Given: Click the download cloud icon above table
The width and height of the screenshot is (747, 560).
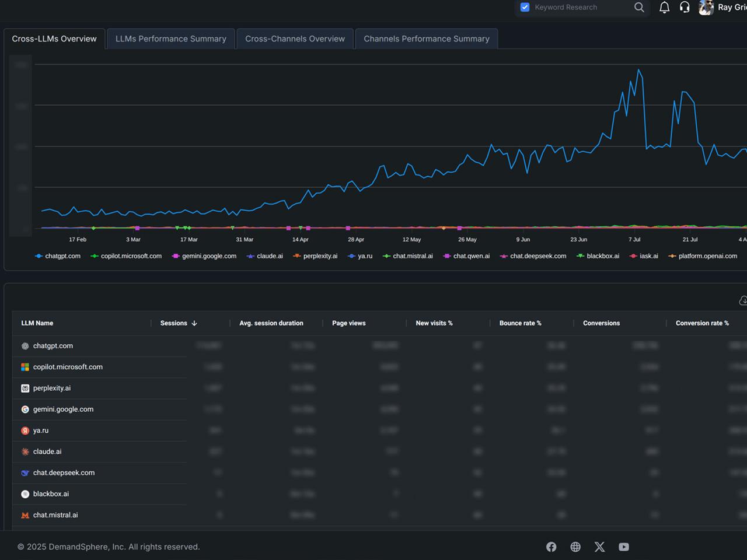Looking at the screenshot, I should (x=743, y=300).
